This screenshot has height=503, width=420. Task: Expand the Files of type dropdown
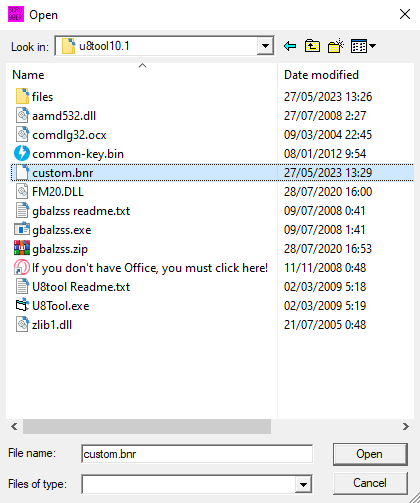(x=303, y=484)
